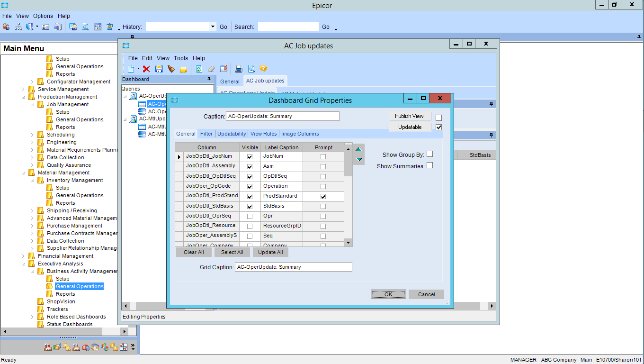Click the column grid vertical scrollbar down arrow
Screen dimensions: 644x364
[x=348, y=243]
